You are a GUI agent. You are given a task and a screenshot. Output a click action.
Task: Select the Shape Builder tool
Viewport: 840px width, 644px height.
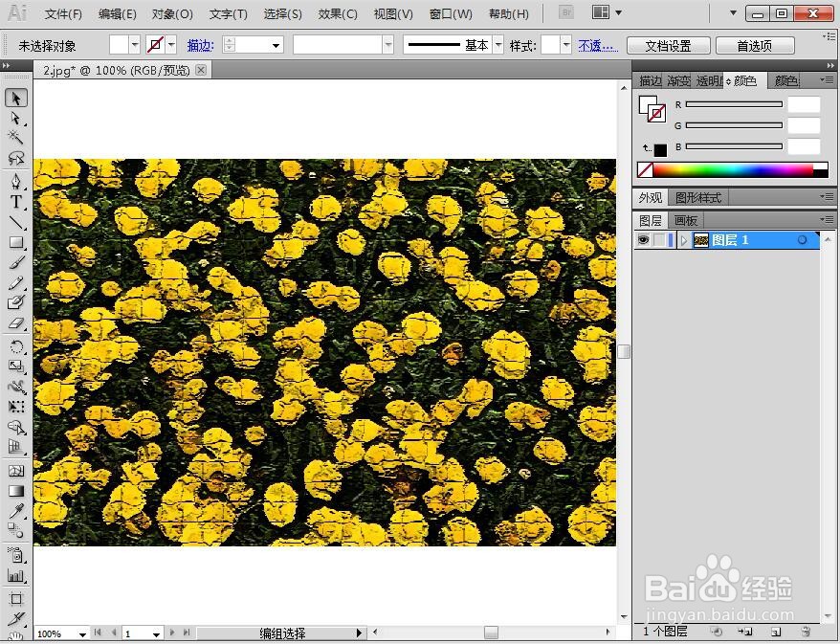pos(16,427)
